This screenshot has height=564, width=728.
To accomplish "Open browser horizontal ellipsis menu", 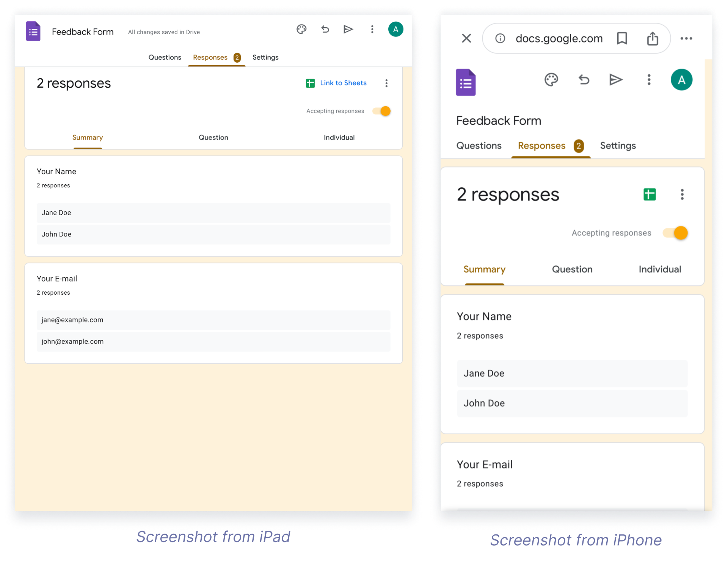I will pyautogui.click(x=686, y=38).
